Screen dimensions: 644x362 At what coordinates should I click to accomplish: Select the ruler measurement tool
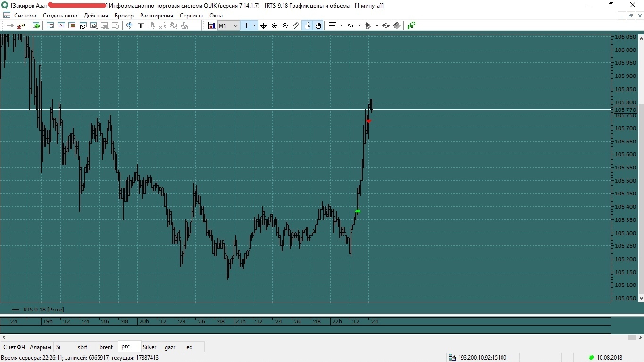(x=296, y=25)
